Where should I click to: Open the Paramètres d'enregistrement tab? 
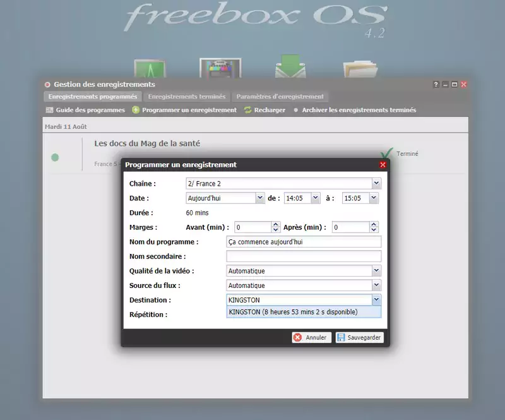pyautogui.click(x=280, y=97)
